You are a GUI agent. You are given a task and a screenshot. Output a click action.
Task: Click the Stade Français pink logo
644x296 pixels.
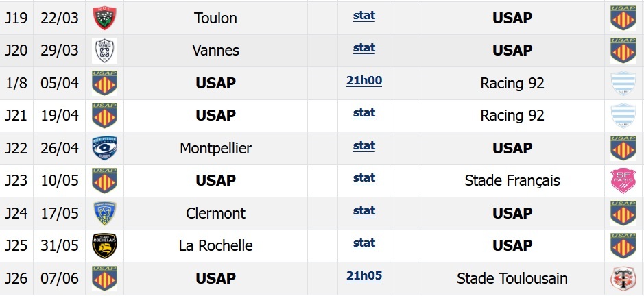tap(623, 181)
